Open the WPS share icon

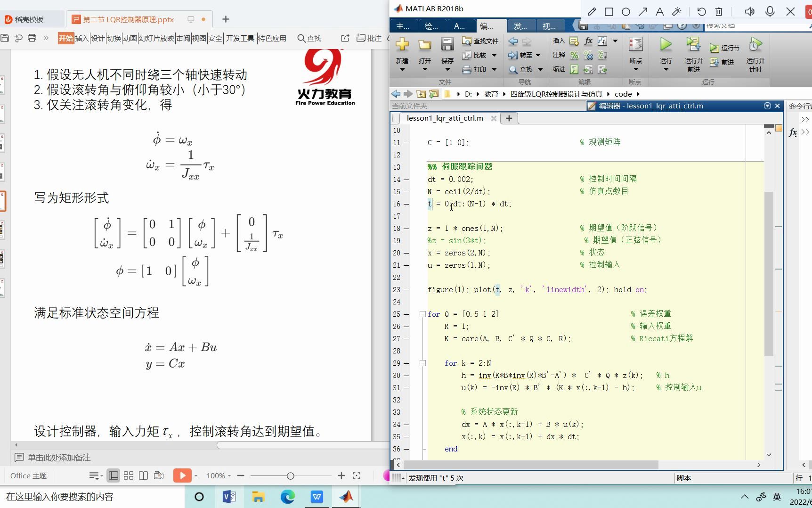tap(345, 38)
